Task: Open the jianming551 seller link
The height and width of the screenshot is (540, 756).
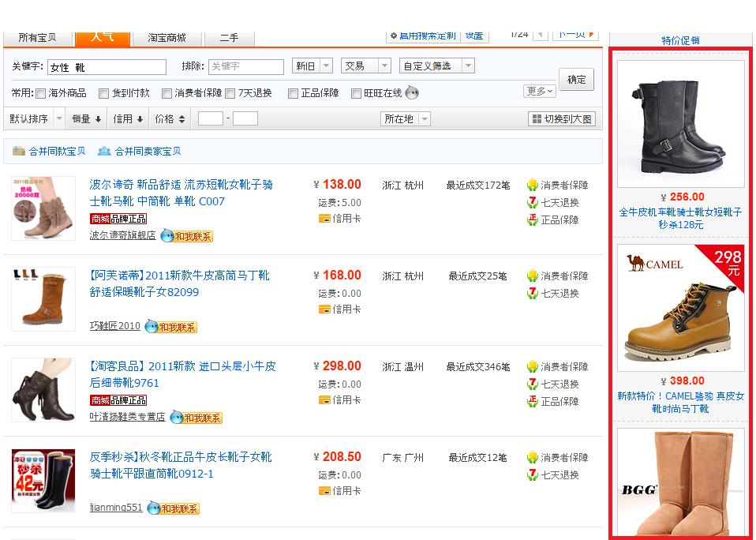Action: pyautogui.click(x=116, y=508)
